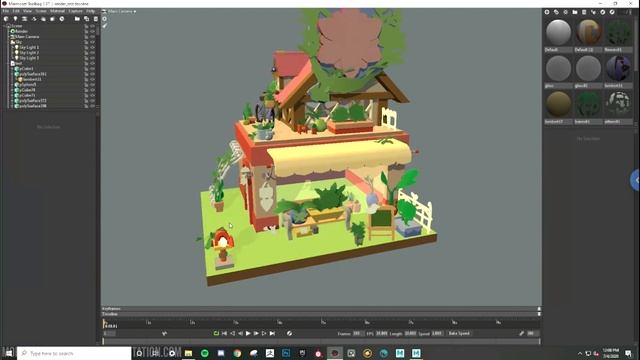Screen dimensions: 640x360
Task: Select the lambert11 purple material thumbnail
Action: click(618, 69)
